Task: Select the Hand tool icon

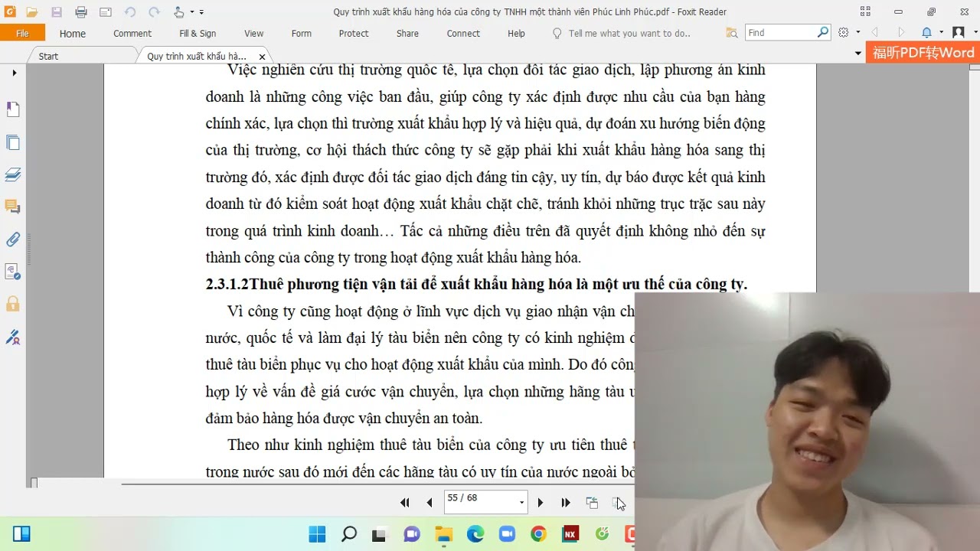Action: [x=178, y=12]
